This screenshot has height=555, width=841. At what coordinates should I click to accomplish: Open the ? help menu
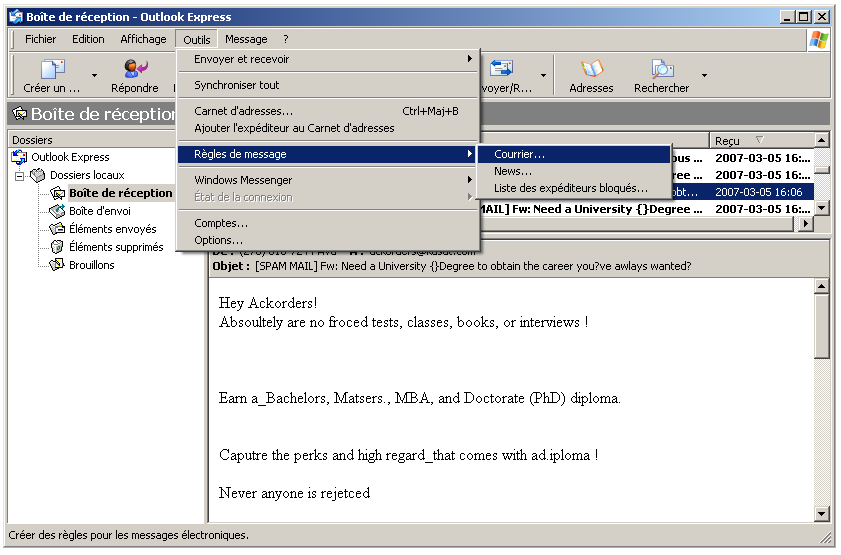tap(285, 39)
